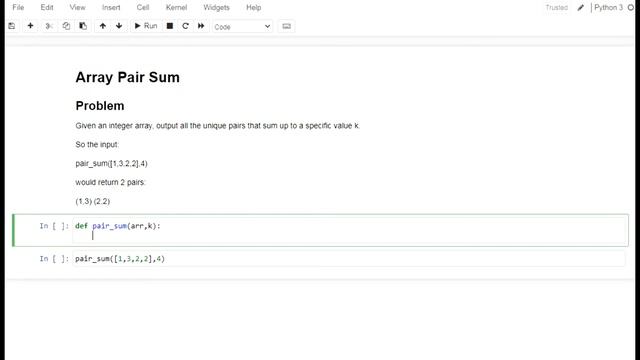The image size is (640, 360).
Task: Open the File menu
Action: point(18,7)
